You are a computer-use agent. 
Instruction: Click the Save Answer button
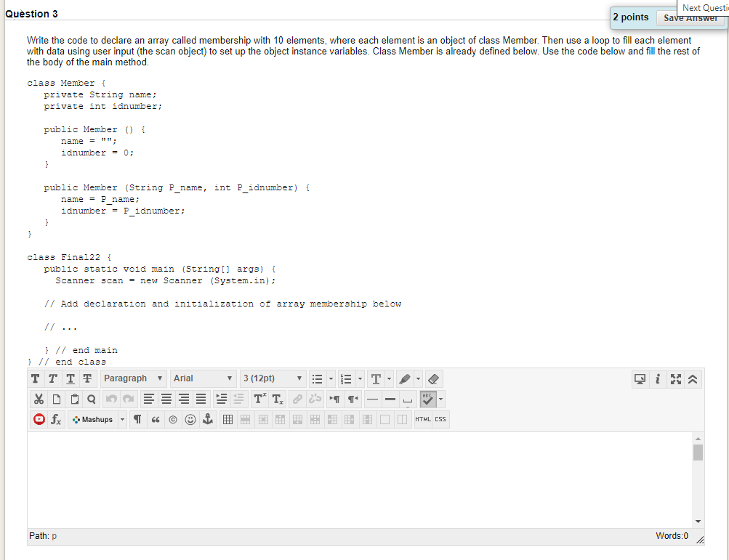click(x=690, y=19)
